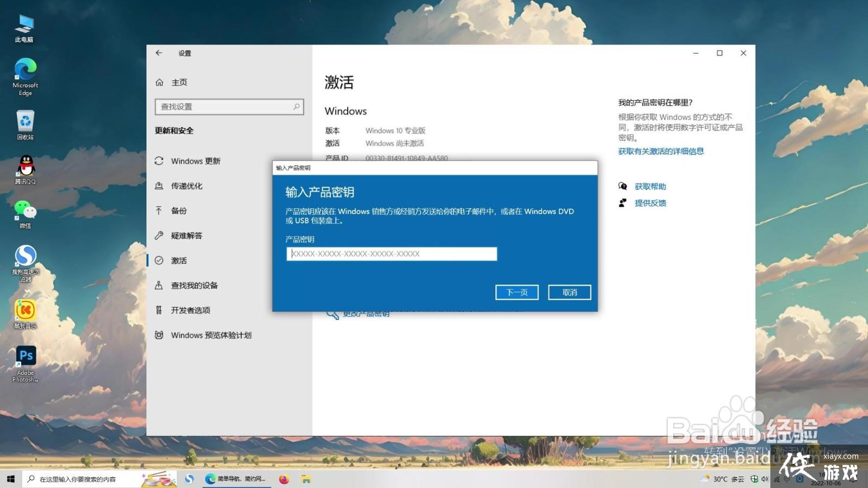Click the 备份 upload arrow icon
Viewport: 868px width, 488px height.
[159, 210]
